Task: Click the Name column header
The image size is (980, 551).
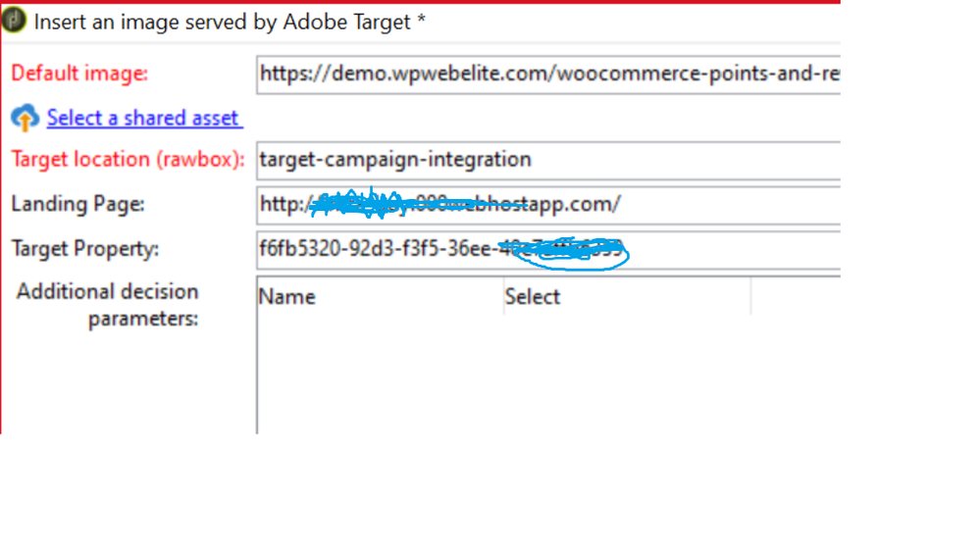Action: (380, 297)
